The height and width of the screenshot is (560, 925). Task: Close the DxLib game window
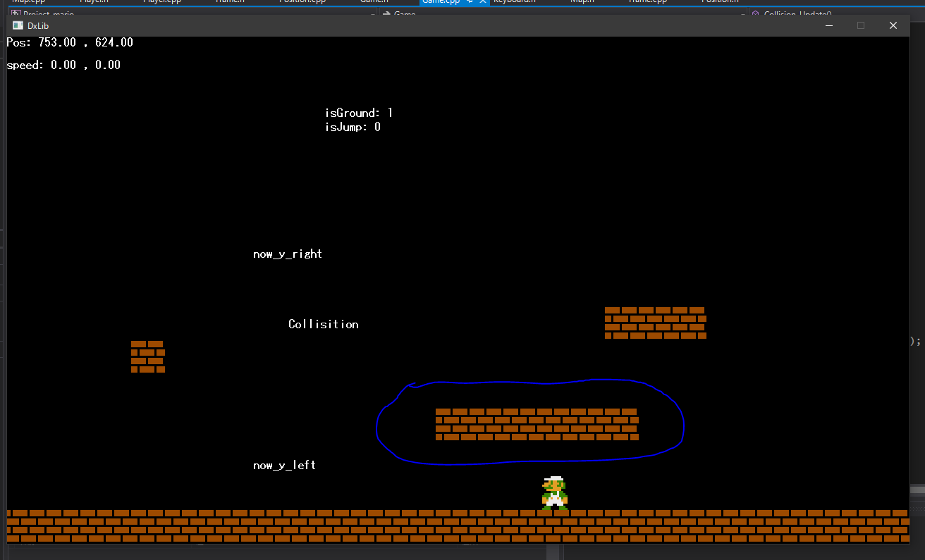click(x=893, y=25)
